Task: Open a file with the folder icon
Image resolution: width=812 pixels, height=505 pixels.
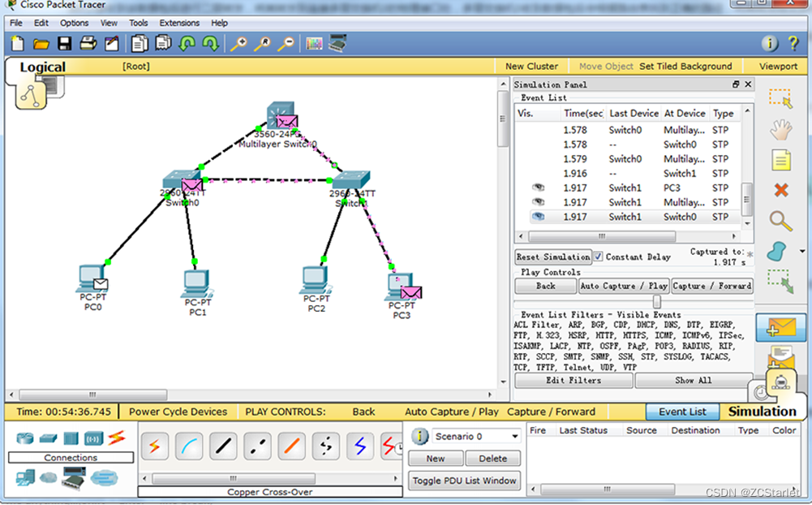Action: [41, 44]
